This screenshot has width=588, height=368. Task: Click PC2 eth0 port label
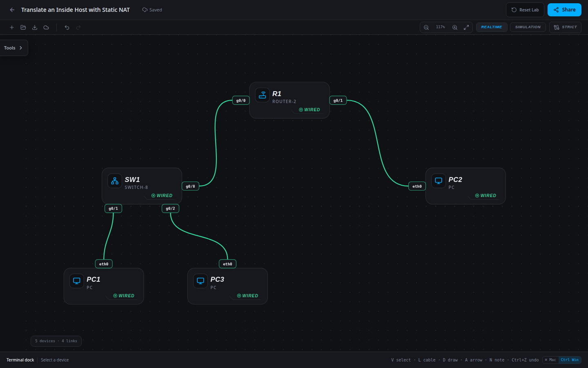pyautogui.click(x=417, y=186)
